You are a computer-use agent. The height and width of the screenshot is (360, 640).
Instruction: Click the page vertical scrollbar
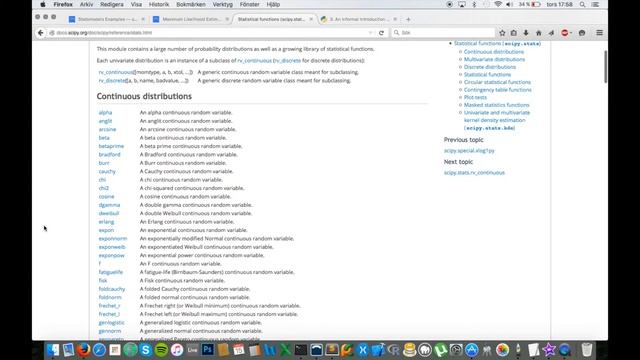(x=605, y=67)
